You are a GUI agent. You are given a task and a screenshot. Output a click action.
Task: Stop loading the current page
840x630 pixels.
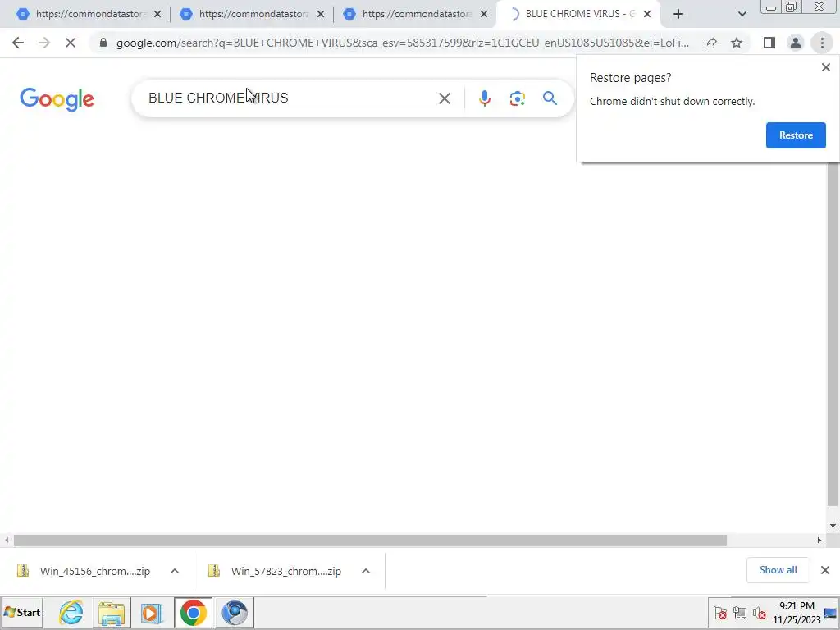(x=71, y=43)
